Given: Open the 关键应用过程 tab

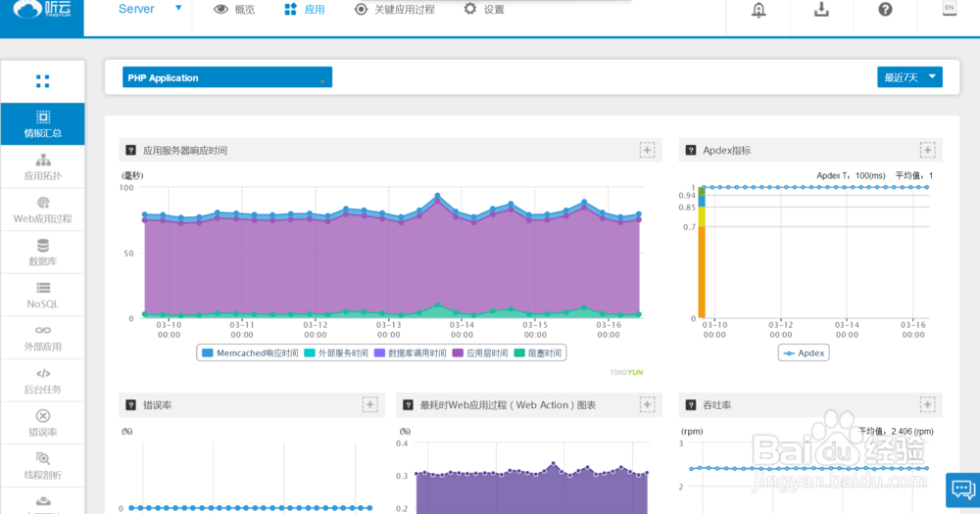Looking at the screenshot, I should point(394,10).
